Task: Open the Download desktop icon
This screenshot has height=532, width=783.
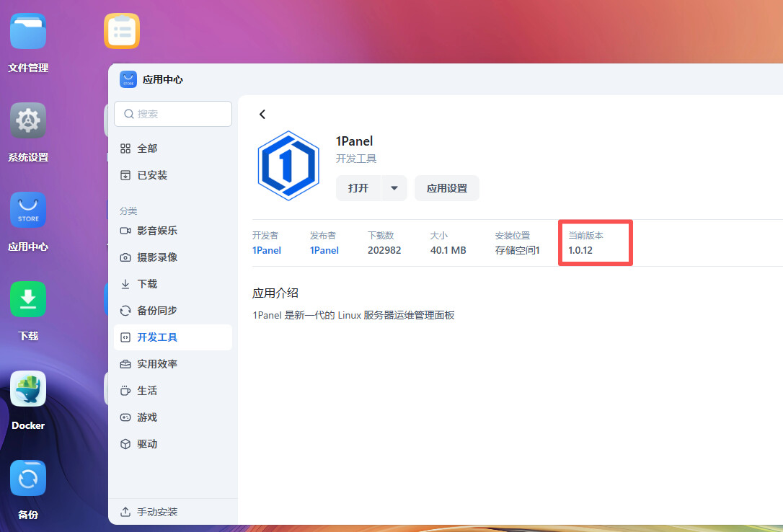Action: [28, 300]
